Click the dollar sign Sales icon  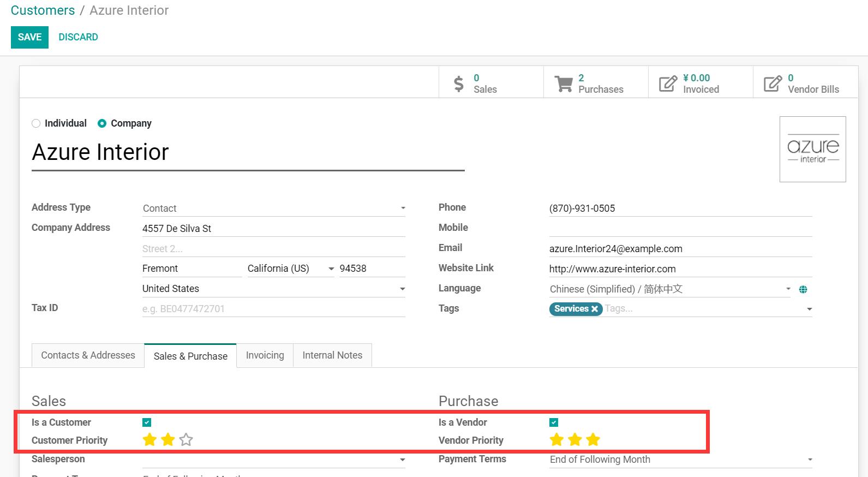pyautogui.click(x=459, y=84)
